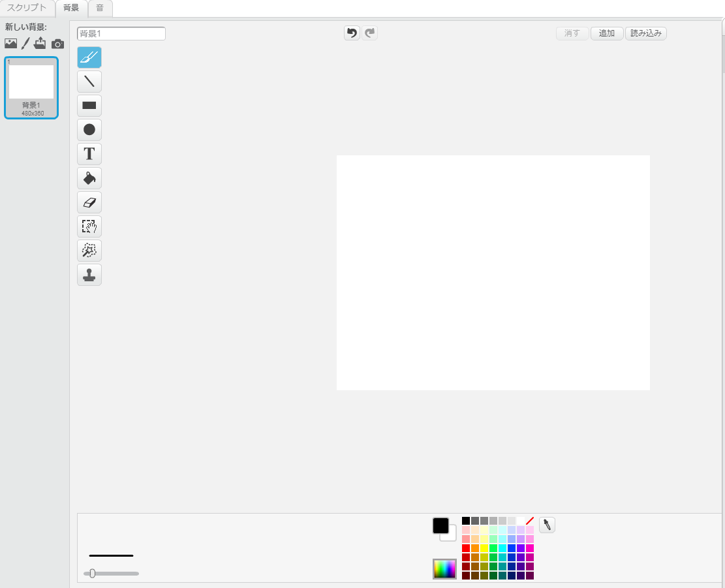
Task: Upload backdrop from file icon
Action: (x=40, y=44)
